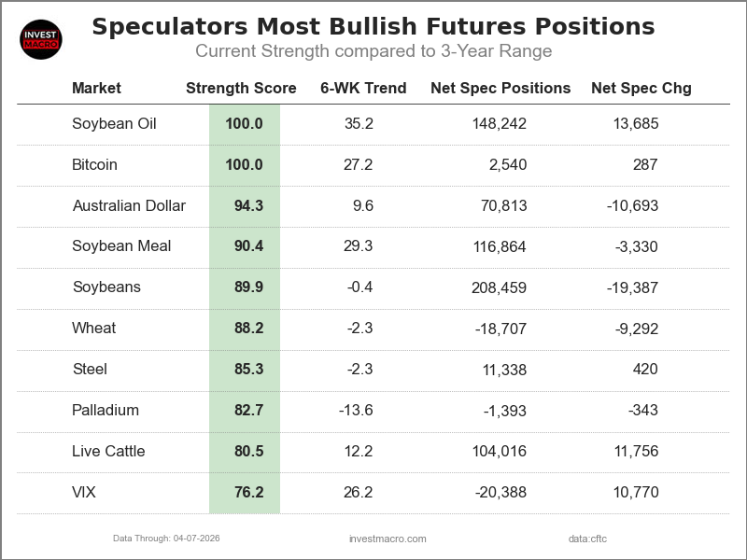Click the Net Spec Chg header
Screen dimensions: 747x560
(641, 89)
